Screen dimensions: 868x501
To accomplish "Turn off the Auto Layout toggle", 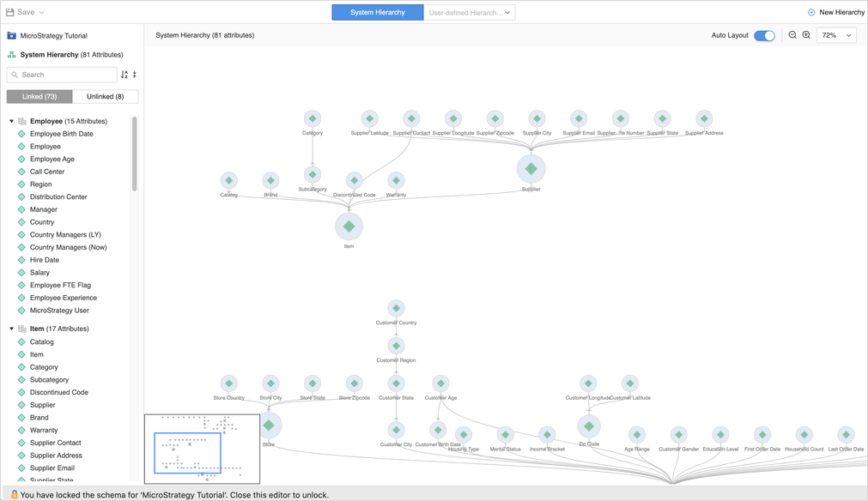I will (x=763, y=35).
